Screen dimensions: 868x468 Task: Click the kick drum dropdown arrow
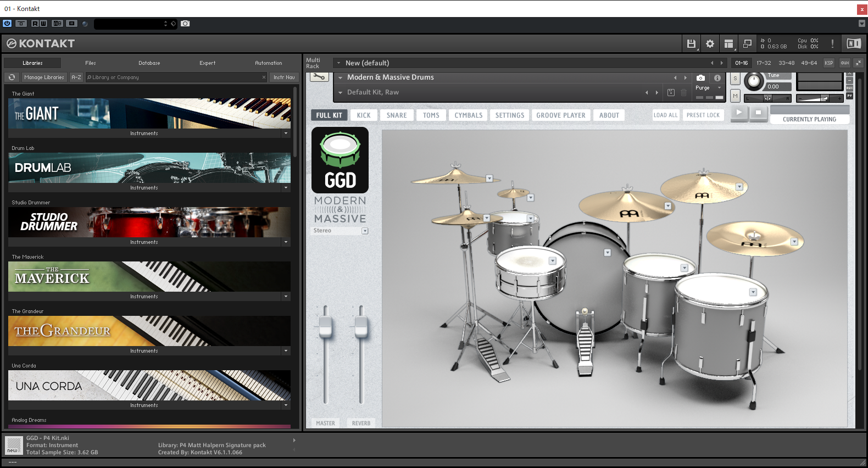608,253
